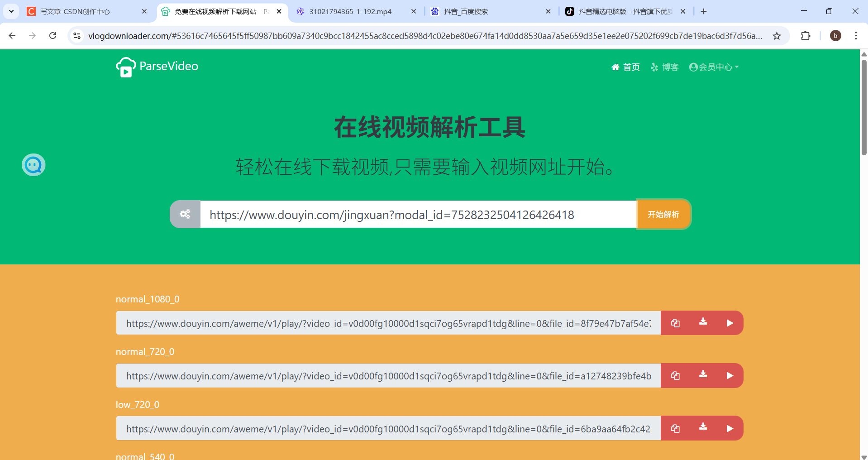The height and width of the screenshot is (460, 868).
Task: Copy the normal_720_0 video link
Action: (675, 375)
